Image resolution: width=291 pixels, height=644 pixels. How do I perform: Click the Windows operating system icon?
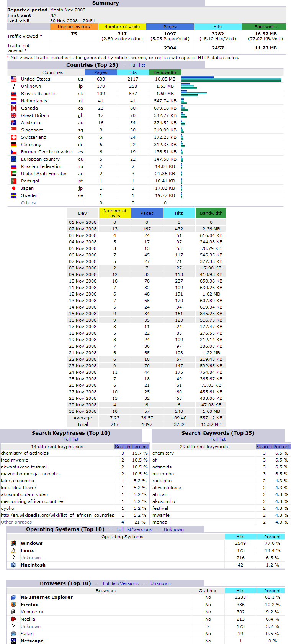(x=13, y=543)
